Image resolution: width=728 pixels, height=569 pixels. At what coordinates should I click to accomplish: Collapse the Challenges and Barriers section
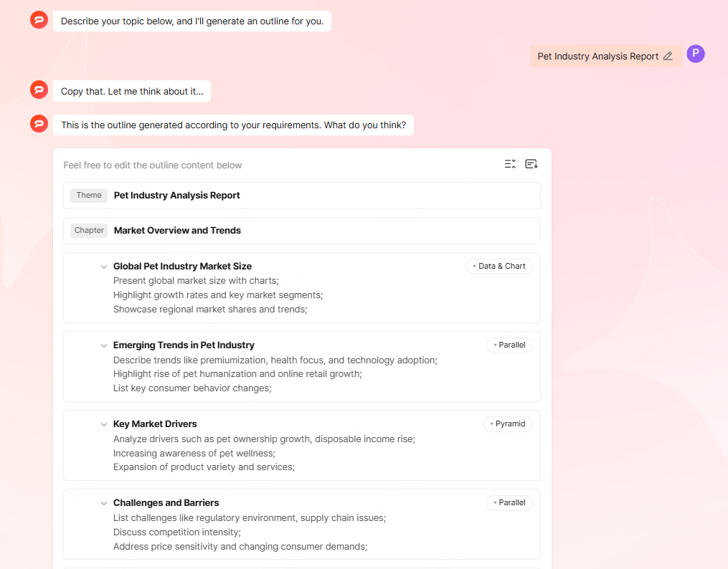pyautogui.click(x=104, y=503)
